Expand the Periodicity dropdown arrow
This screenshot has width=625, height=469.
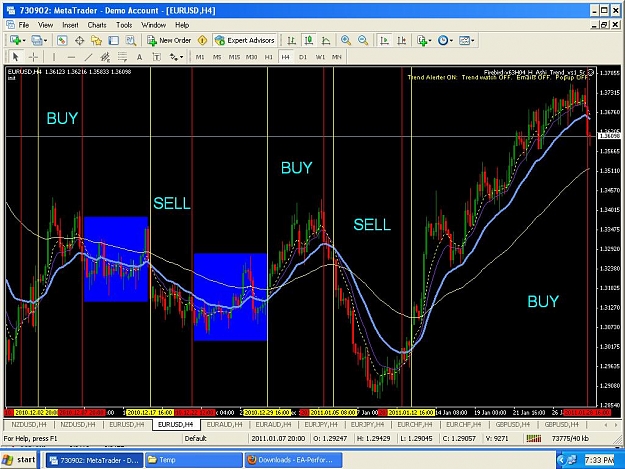(x=451, y=41)
